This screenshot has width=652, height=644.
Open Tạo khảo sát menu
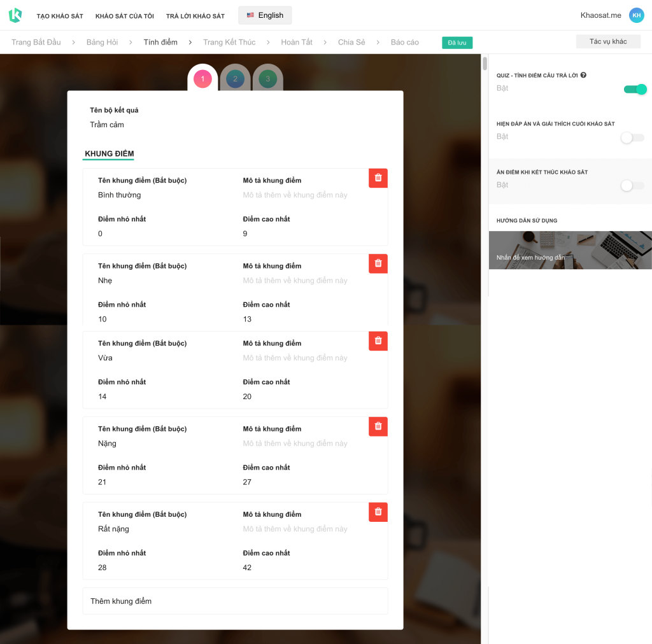coord(60,16)
